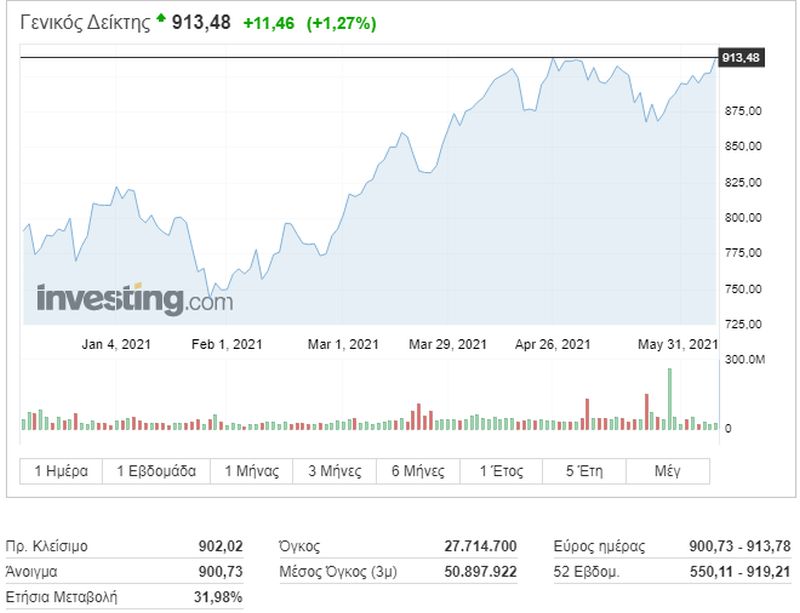The height and width of the screenshot is (613, 800).
Task: Click the Jan 4, 2021 date label
Action: coord(116,345)
